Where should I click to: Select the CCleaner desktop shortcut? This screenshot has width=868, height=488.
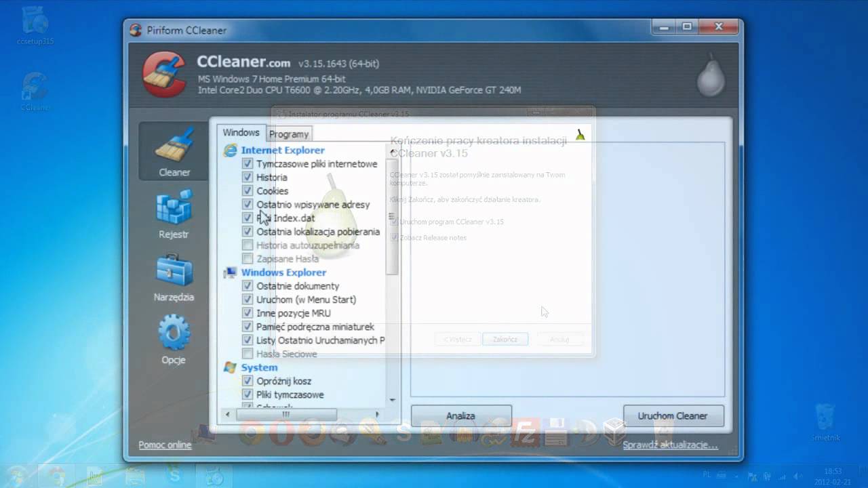click(x=35, y=91)
